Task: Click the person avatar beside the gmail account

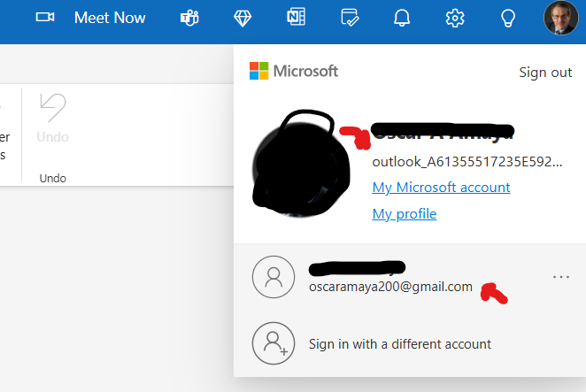Action: coord(274,277)
